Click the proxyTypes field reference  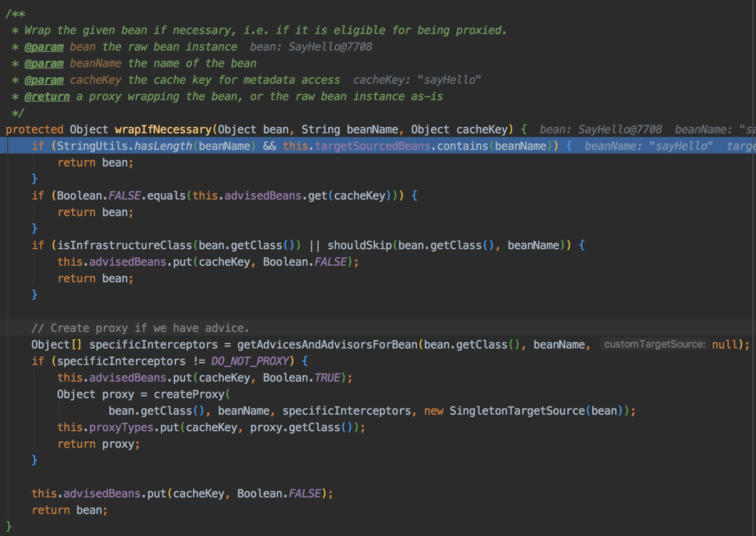tap(121, 428)
